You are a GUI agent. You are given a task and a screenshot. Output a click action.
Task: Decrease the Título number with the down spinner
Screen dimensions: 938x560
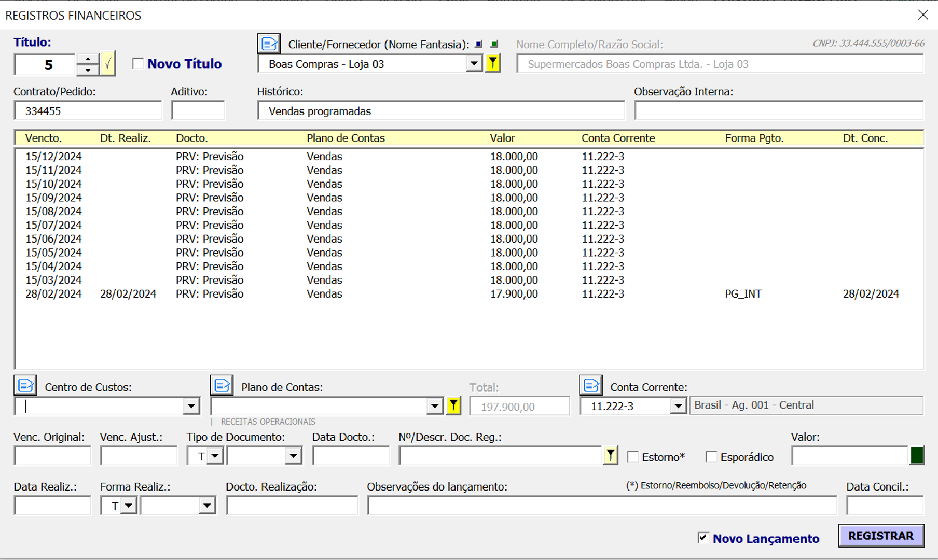point(88,70)
